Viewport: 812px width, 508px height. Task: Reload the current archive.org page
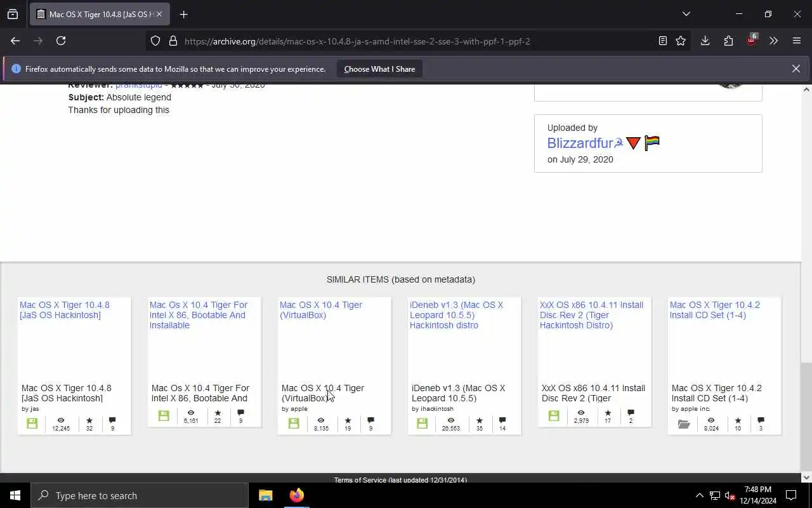click(61, 41)
